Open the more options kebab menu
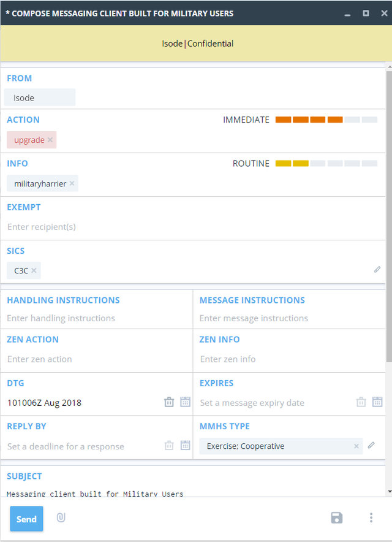This screenshot has height=542, width=392. (x=371, y=518)
